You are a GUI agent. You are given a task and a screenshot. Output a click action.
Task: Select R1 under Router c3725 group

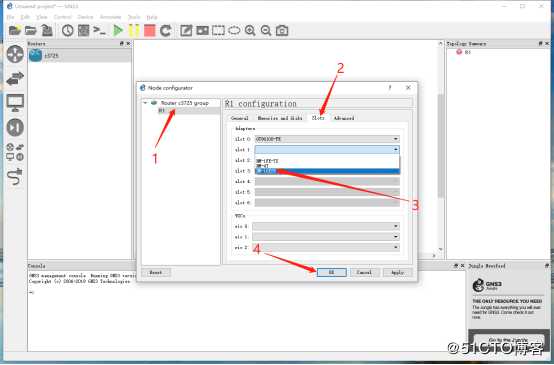161,111
